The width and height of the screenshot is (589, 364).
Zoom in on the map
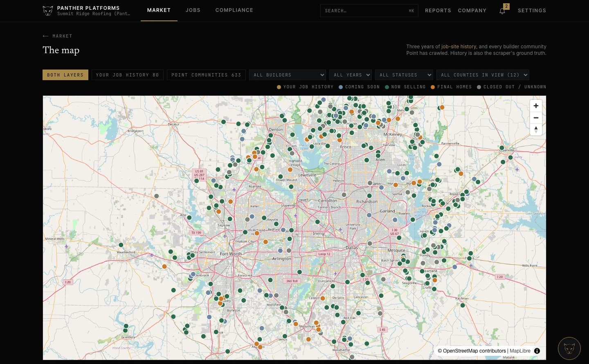click(x=536, y=106)
